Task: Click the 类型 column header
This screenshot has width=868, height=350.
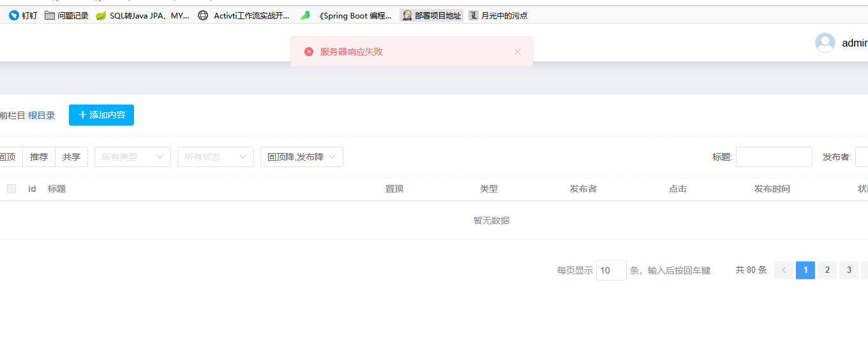Action: click(x=489, y=189)
